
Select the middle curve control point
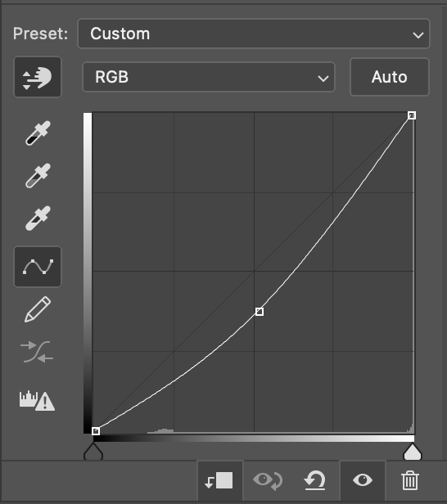tap(260, 312)
